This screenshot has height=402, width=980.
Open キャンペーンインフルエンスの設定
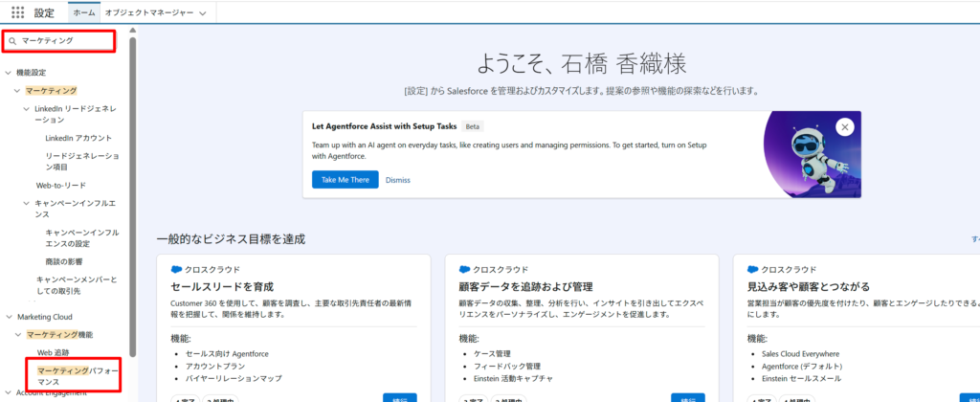click(82, 237)
